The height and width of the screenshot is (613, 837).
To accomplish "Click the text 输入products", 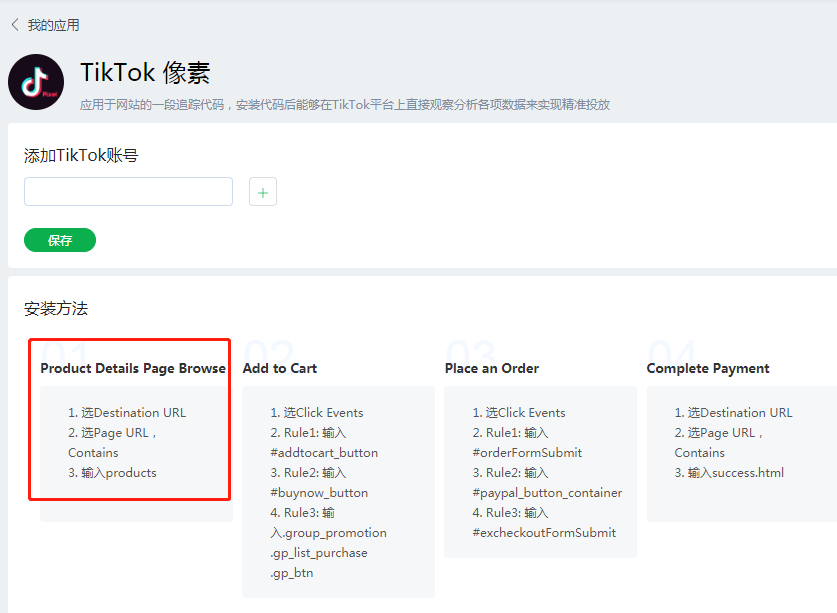I will tap(119, 473).
